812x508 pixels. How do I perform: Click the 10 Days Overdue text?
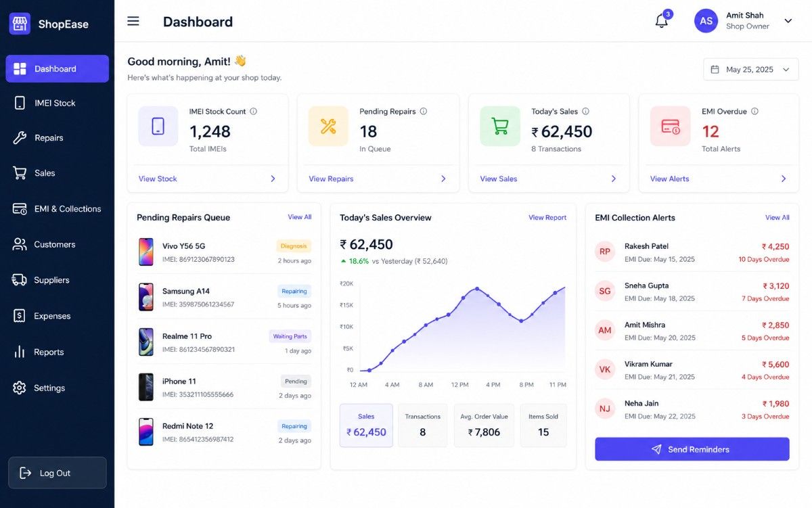pos(764,260)
